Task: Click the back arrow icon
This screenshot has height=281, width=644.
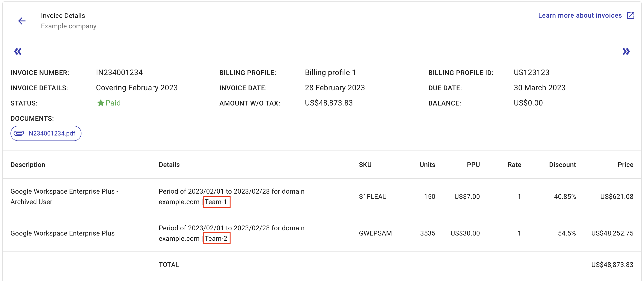Action: [22, 21]
